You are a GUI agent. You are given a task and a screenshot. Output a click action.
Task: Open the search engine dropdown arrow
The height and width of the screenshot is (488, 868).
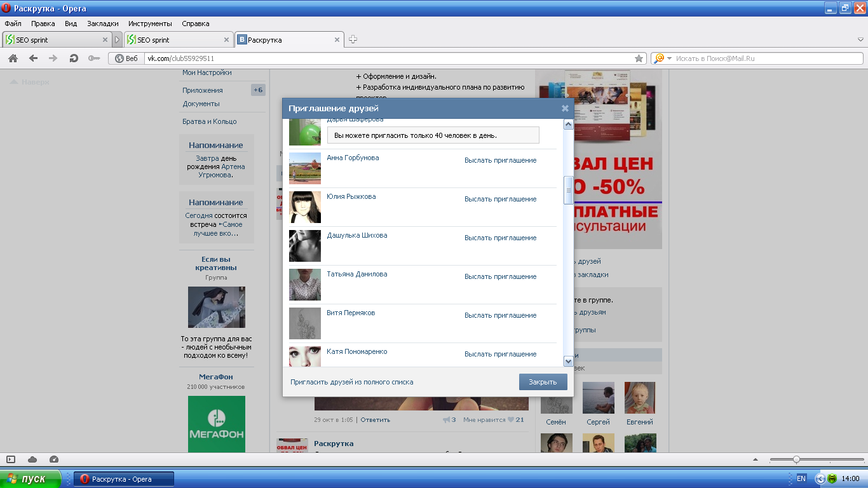669,58
